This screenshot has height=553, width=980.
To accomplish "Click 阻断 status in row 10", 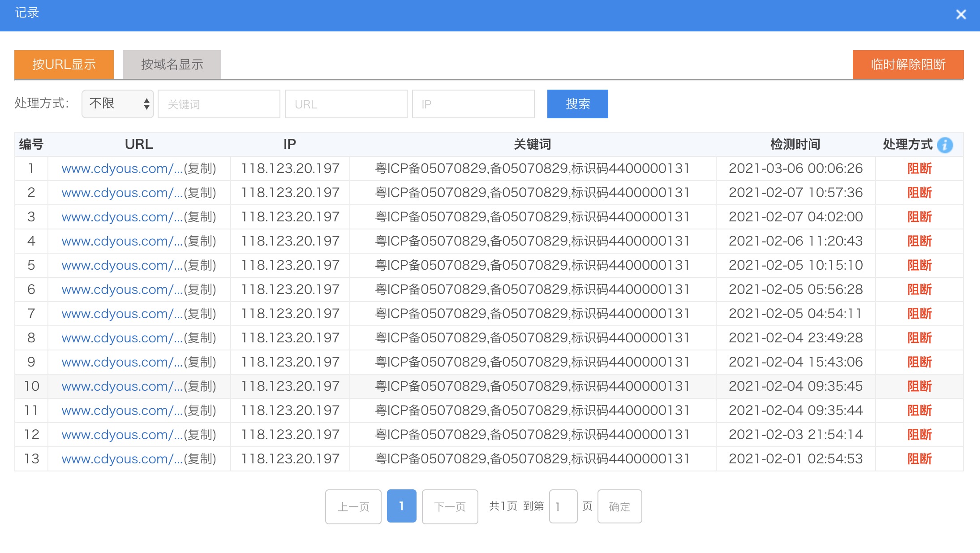I will click(919, 386).
